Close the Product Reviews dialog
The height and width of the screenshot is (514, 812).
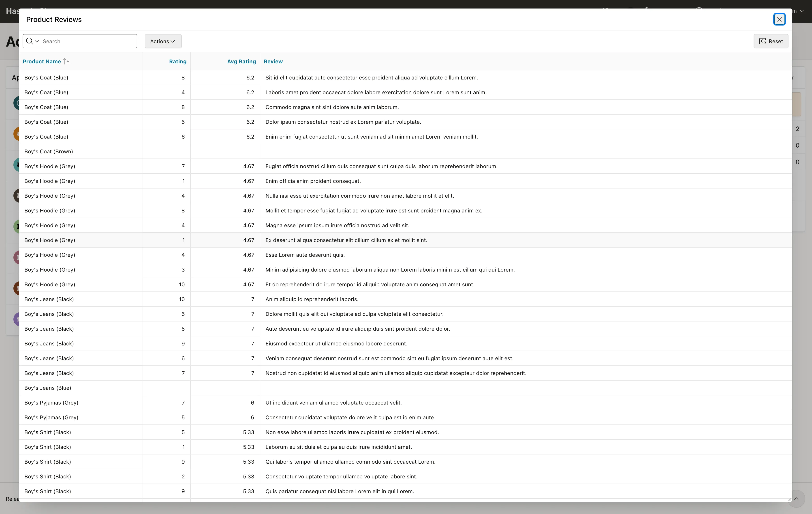[779, 19]
